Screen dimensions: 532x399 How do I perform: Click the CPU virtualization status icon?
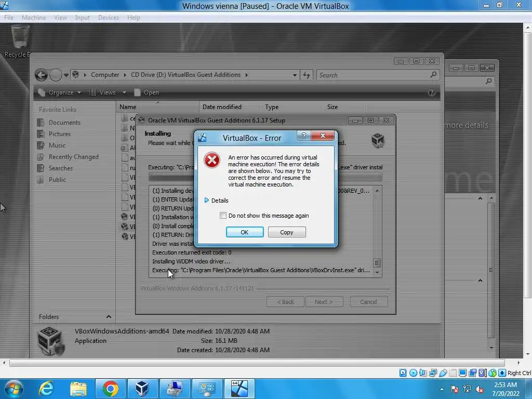482,373
